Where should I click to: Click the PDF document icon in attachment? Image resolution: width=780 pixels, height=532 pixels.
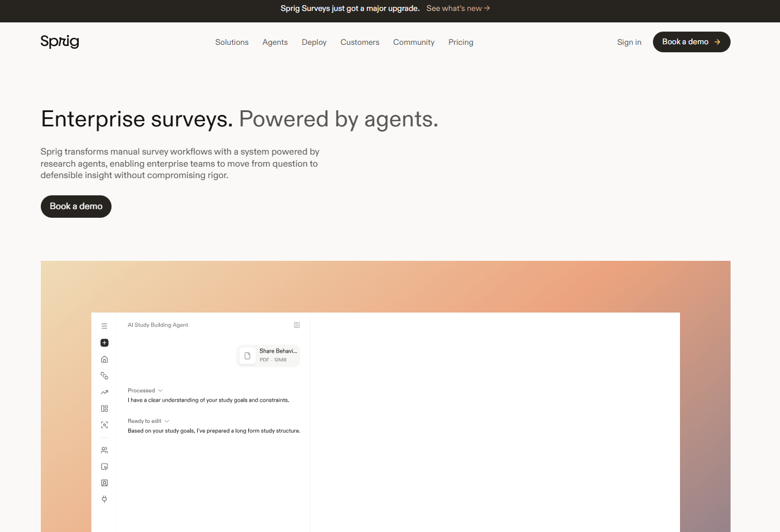pyautogui.click(x=247, y=356)
